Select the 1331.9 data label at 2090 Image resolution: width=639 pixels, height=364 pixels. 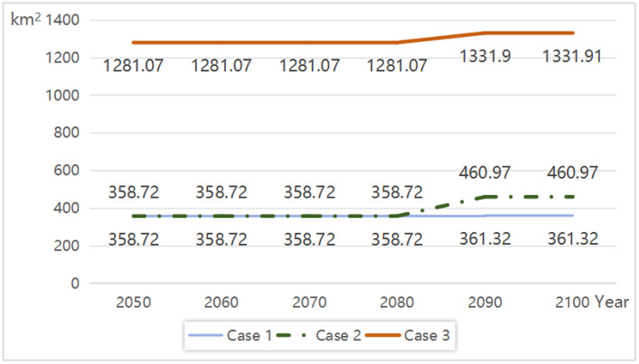pos(485,56)
